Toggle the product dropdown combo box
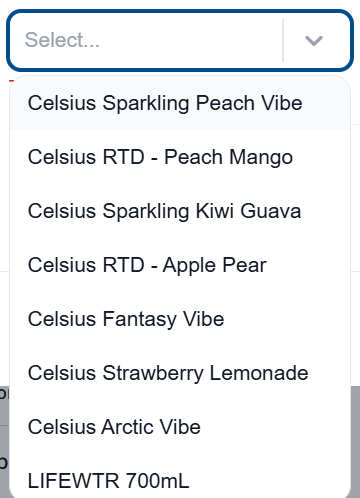360x498 pixels. [x=180, y=40]
